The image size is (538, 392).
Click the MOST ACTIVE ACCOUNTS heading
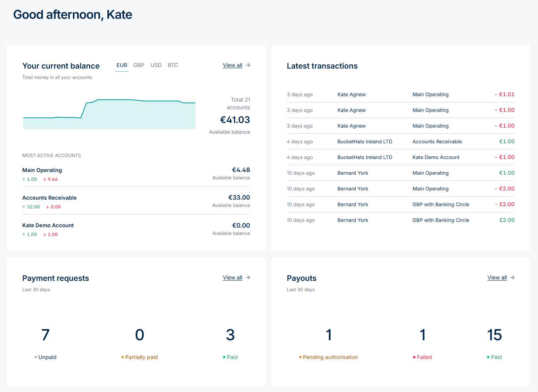[52, 156]
